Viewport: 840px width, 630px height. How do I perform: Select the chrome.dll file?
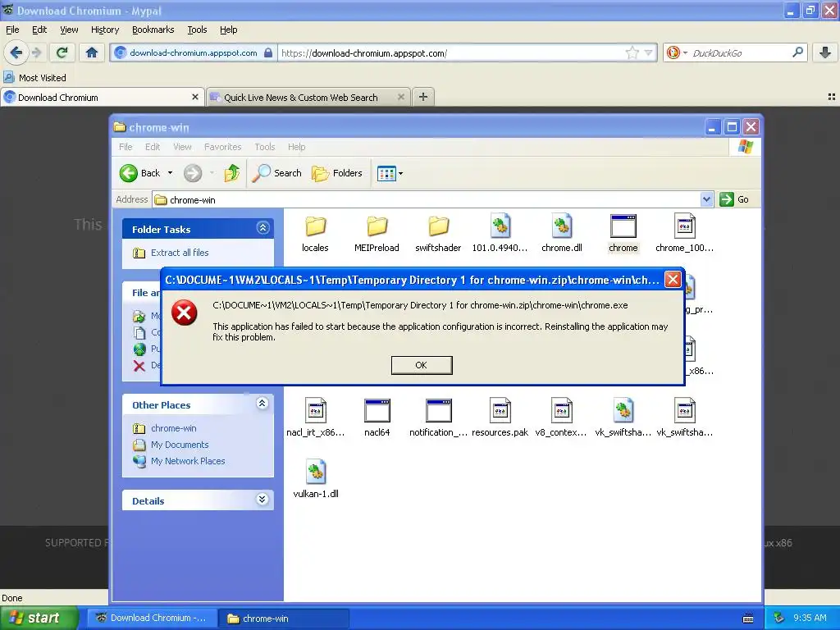pos(561,234)
